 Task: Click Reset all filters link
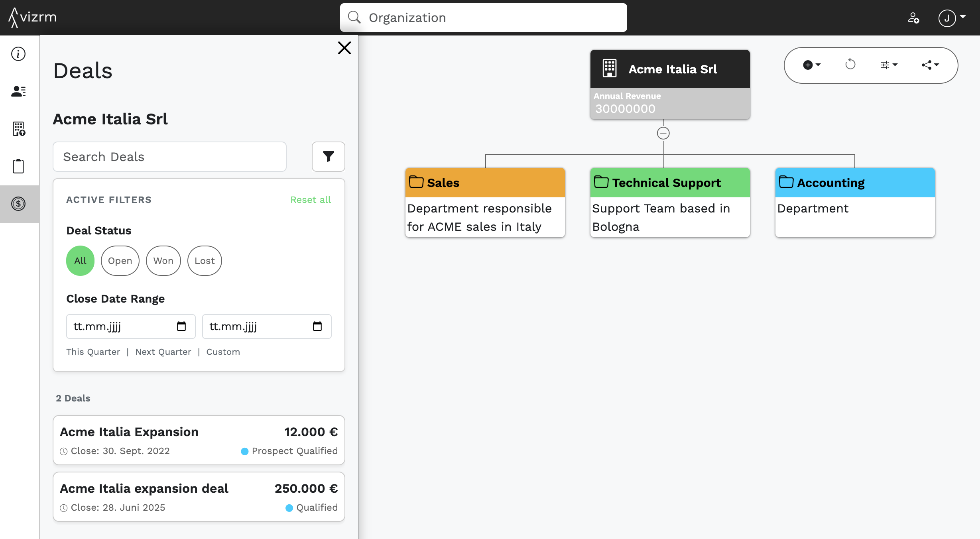[310, 200]
